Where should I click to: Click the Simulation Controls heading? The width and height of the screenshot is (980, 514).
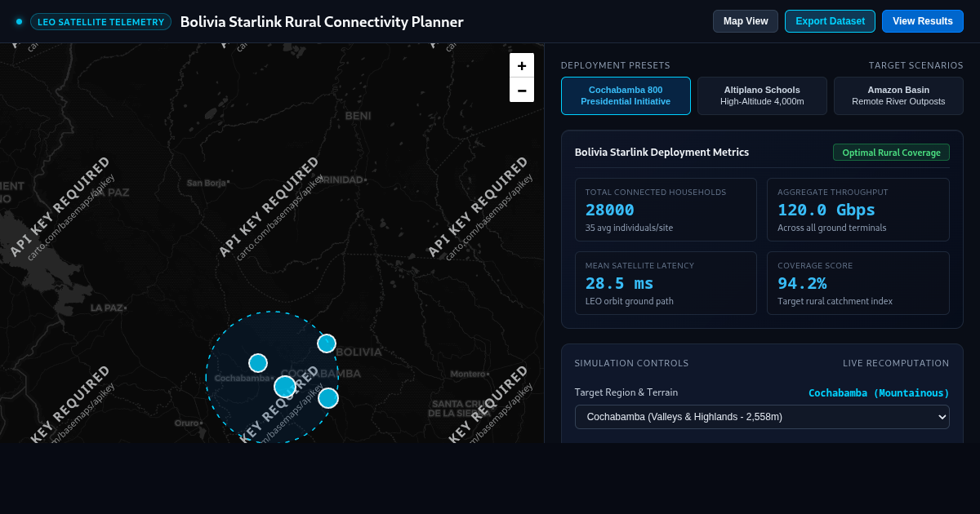[631, 363]
